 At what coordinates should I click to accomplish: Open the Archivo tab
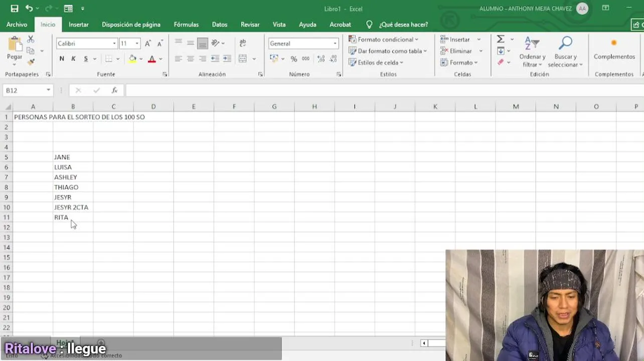tap(17, 25)
